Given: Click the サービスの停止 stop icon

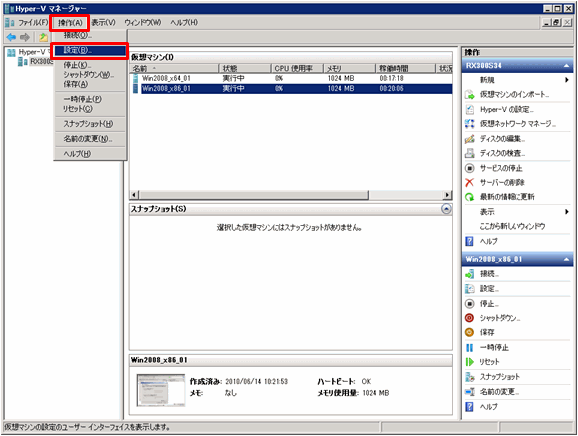Looking at the screenshot, I should (x=469, y=168).
